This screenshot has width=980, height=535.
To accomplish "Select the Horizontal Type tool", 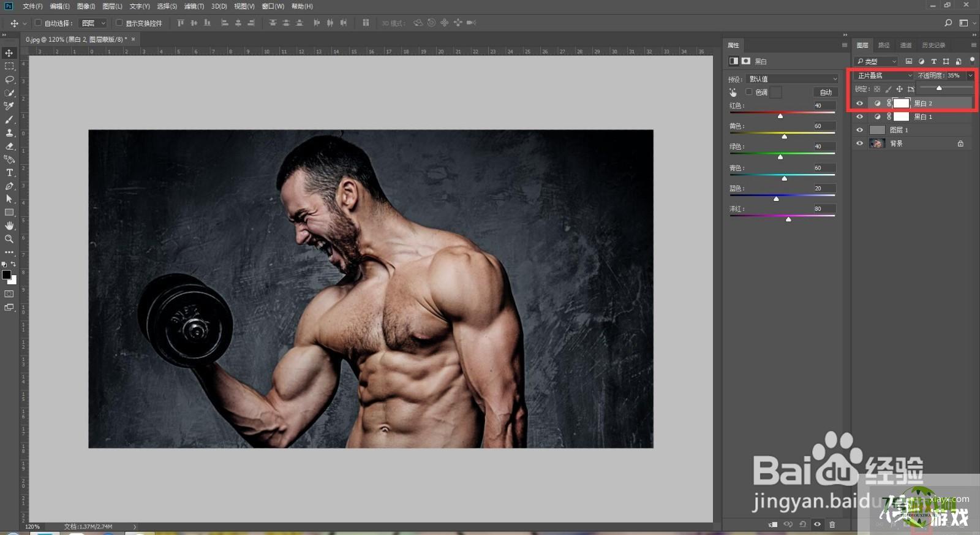I will point(9,173).
